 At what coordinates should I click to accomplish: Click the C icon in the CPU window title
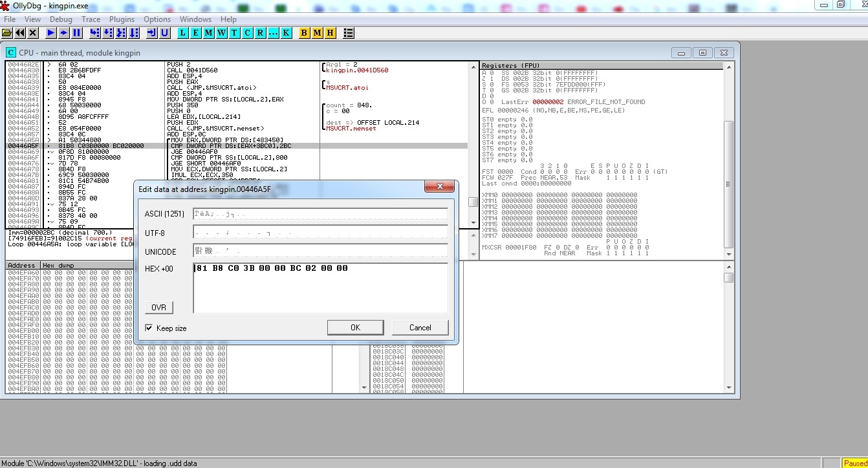click(x=11, y=52)
